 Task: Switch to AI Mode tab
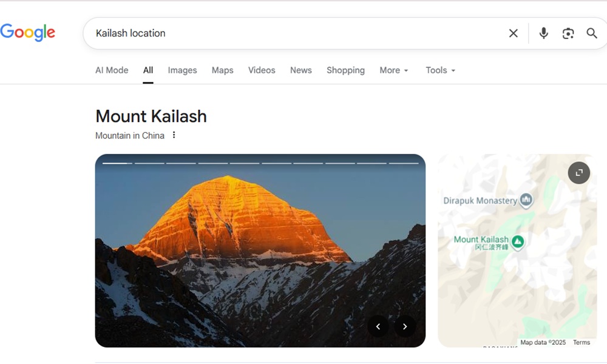pyautogui.click(x=112, y=70)
